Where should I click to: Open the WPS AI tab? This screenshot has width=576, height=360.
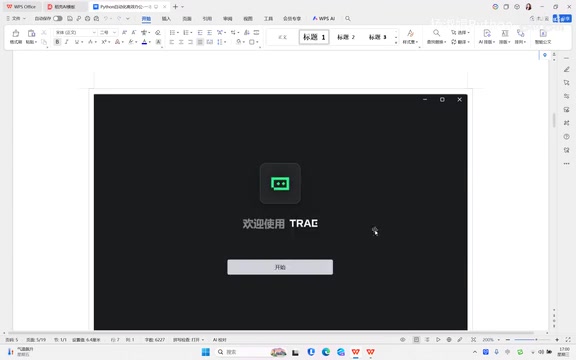click(x=324, y=18)
